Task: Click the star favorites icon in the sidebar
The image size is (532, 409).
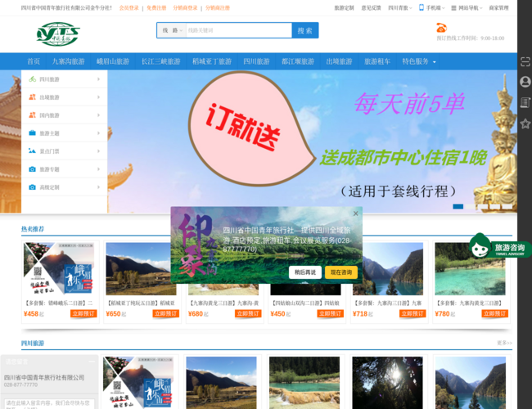Action: [x=525, y=124]
